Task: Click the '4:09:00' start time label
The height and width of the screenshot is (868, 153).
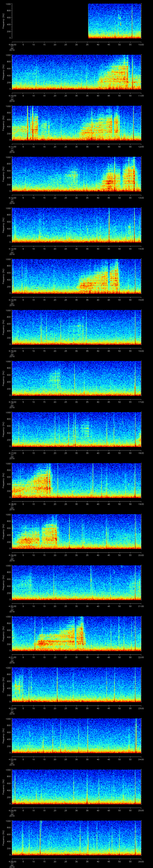Action: click(x=12, y=44)
